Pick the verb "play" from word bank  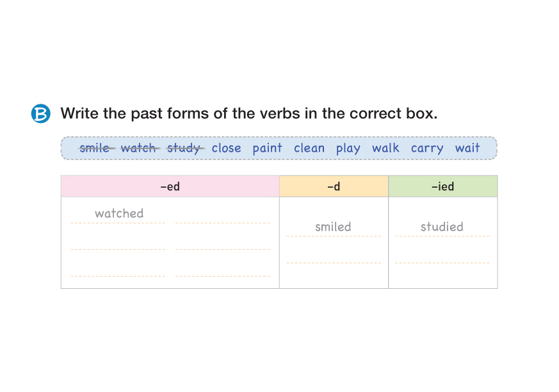[x=348, y=148]
